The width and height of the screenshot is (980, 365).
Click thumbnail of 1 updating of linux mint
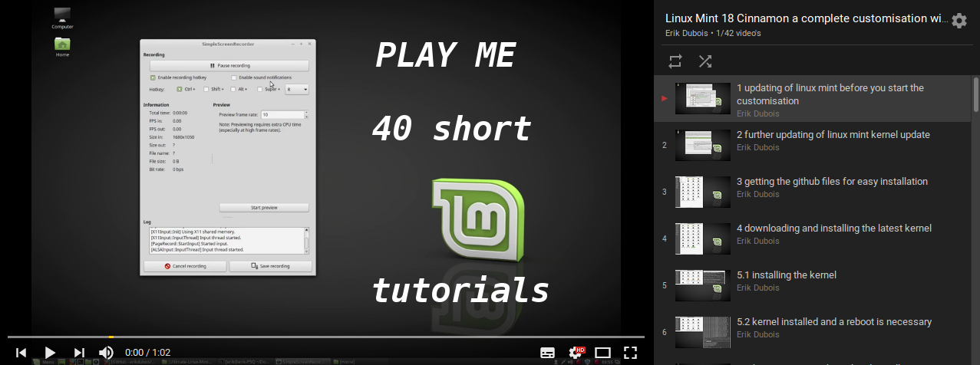point(703,98)
